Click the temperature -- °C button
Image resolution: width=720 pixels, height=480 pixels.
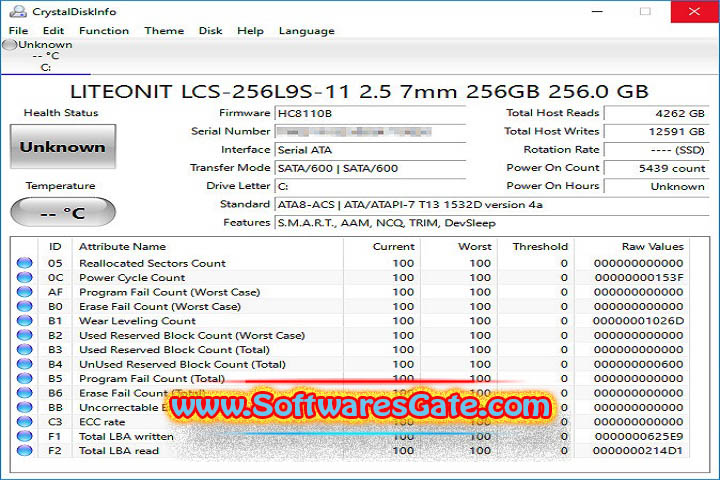(63, 212)
